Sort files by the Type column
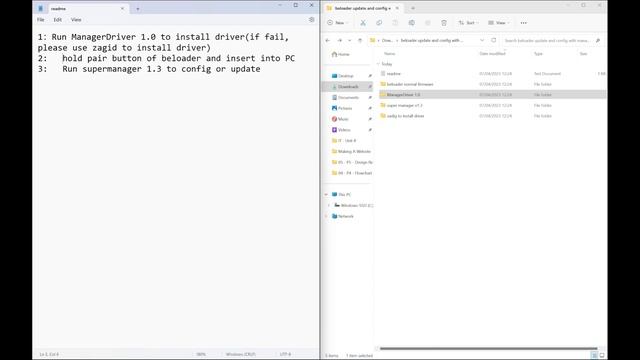This screenshot has height=360, width=640. 538,54
